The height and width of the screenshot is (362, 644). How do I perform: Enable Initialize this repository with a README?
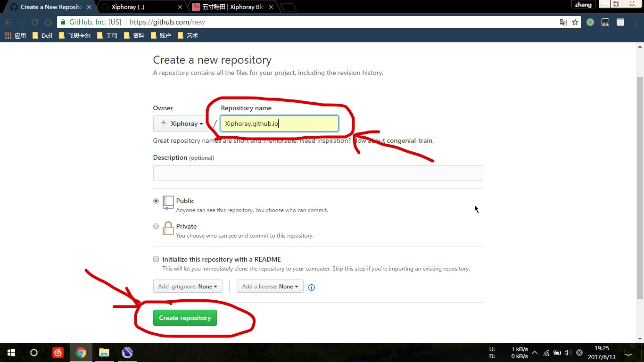coord(156,259)
